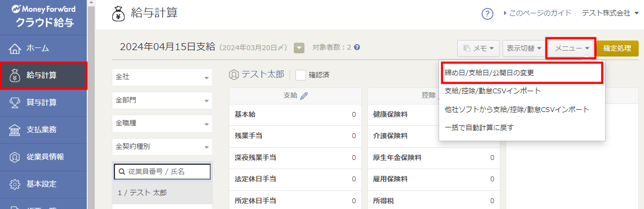This screenshot has height=209, width=644.
Task: Open 基本設定 in the sidebar
Action: 44,184
